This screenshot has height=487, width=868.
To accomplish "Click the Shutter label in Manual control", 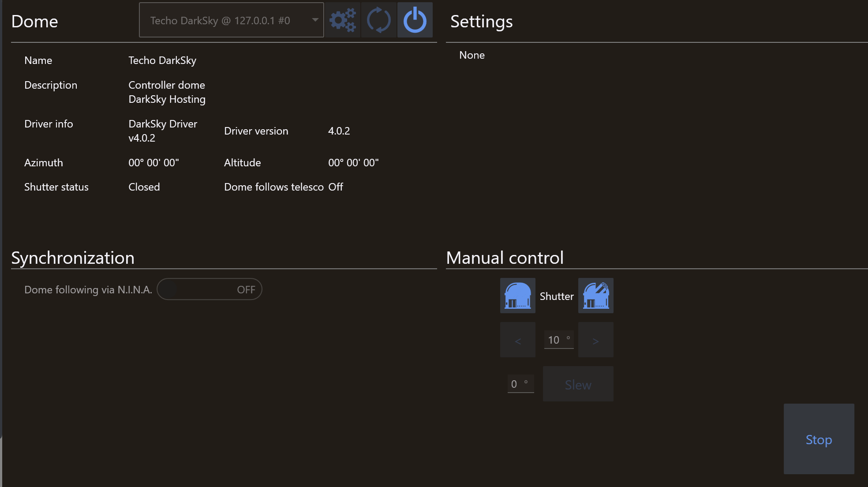I will pyautogui.click(x=557, y=296).
